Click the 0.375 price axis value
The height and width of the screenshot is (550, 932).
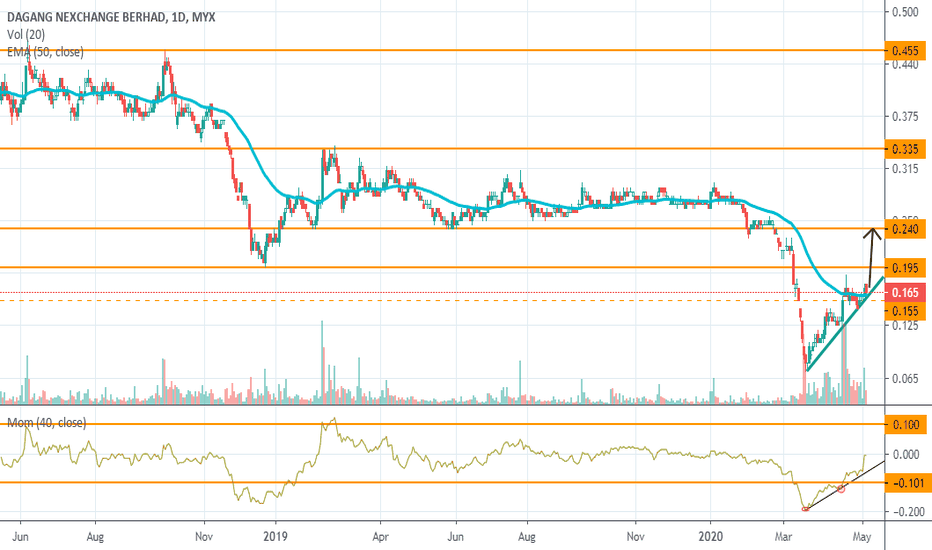pyautogui.click(x=905, y=117)
